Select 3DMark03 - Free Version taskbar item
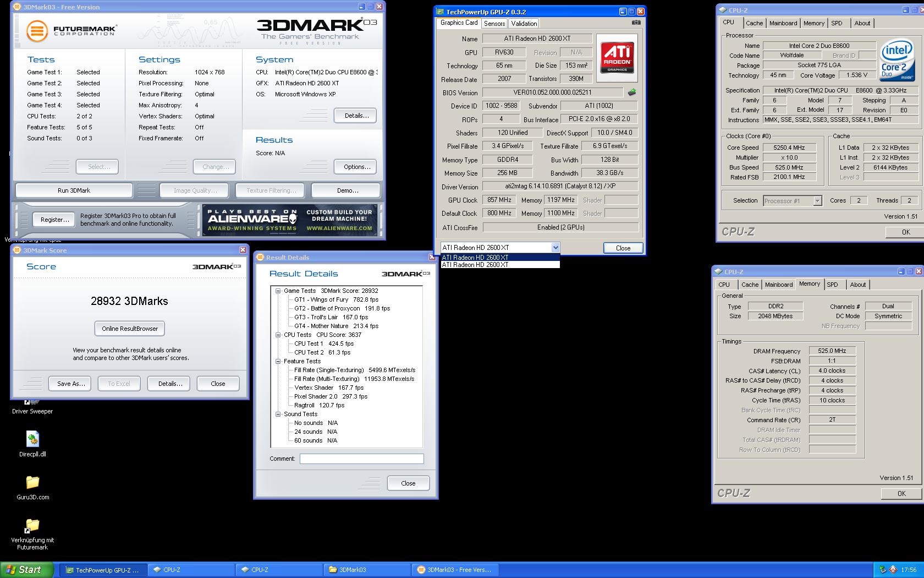The width and height of the screenshot is (924, 578). click(455, 570)
